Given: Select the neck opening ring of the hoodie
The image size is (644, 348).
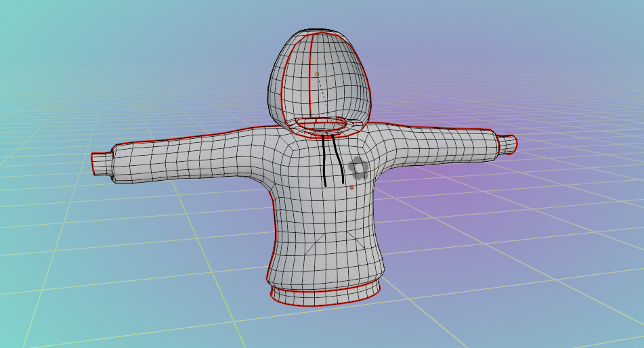Looking at the screenshot, I should 321,125.
